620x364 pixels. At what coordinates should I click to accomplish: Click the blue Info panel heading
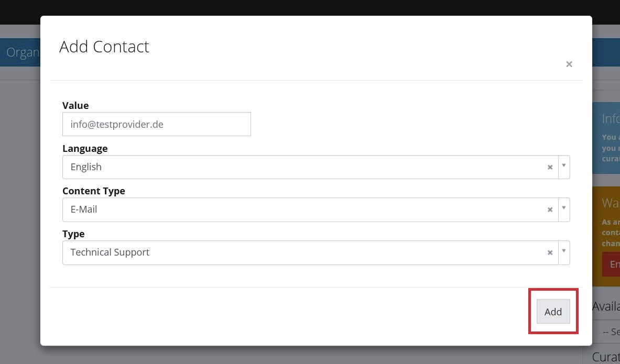tap(611, 119)
